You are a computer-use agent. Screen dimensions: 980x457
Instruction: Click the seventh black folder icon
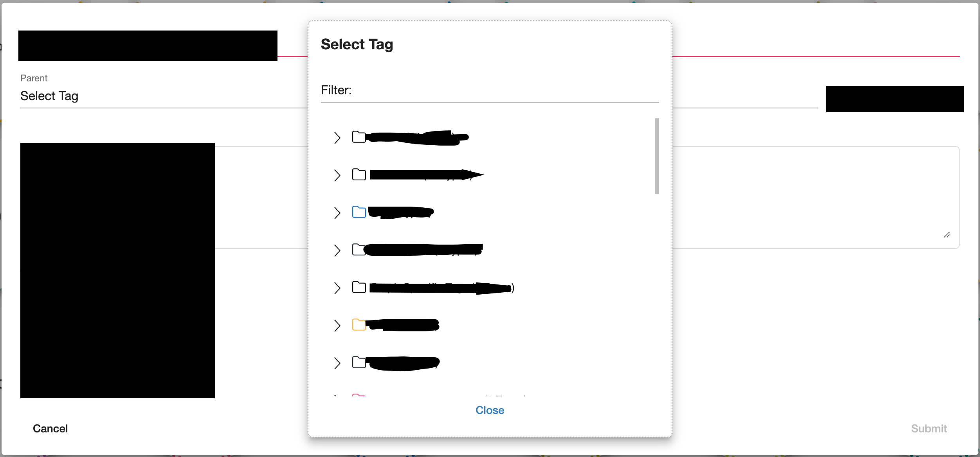tap(358, 362)
